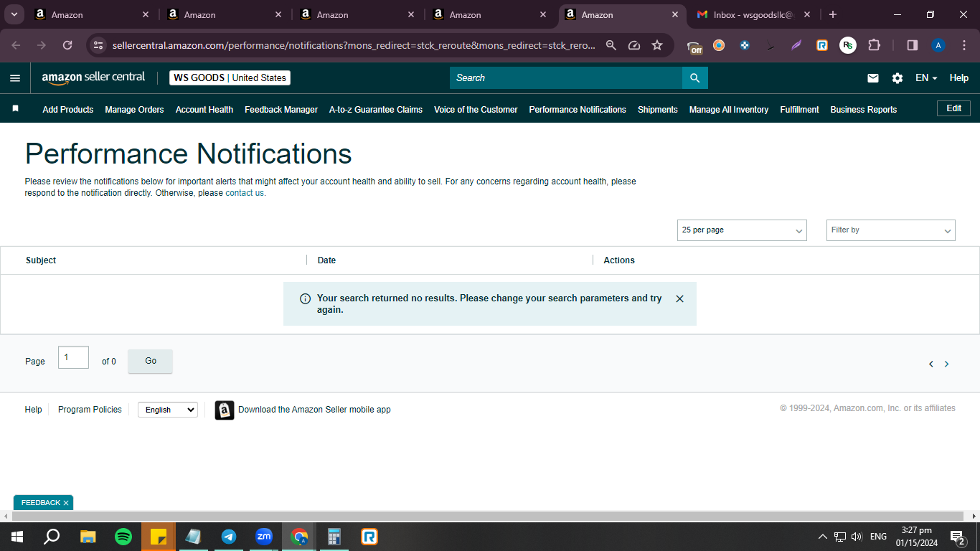Open Chrome three-dot menu
This screenshot has width=980, height=551.
963,45
